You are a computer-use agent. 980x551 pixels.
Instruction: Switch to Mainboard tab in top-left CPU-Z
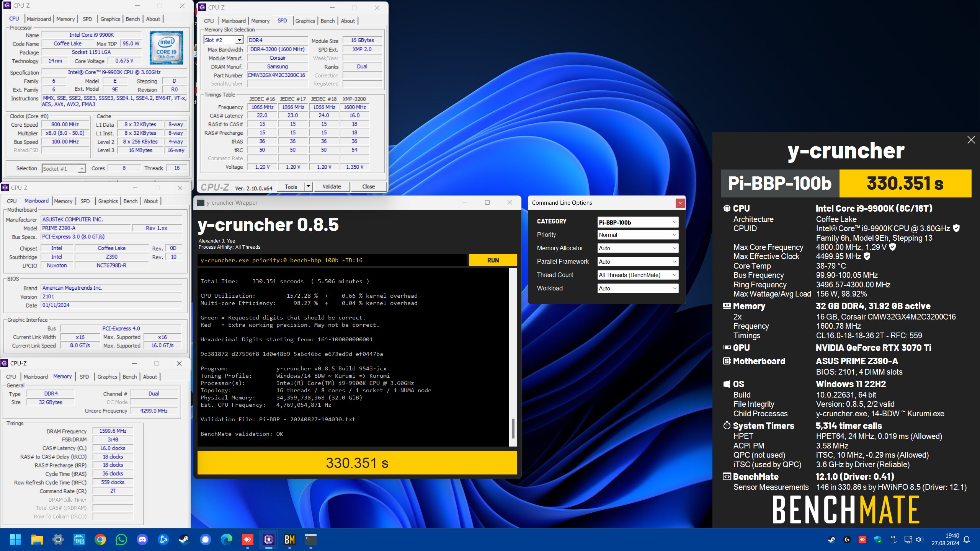(x=39, y=19)
